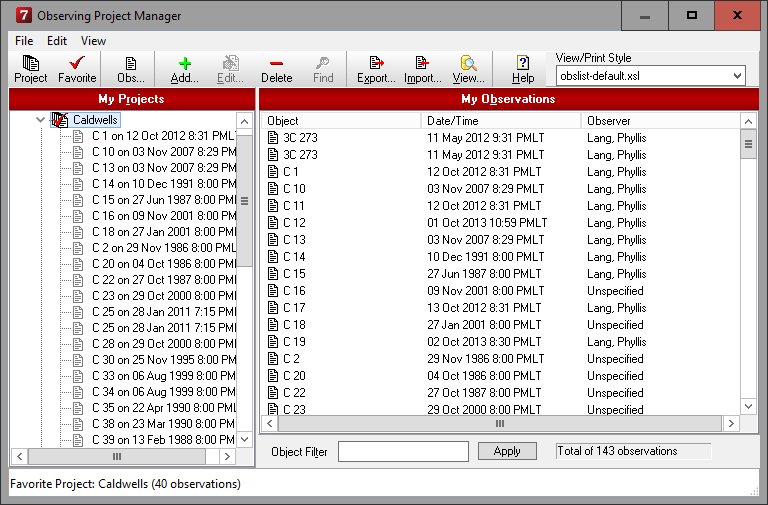Sort by the Date/Time column header
The height and width of the screenshot is (505, 768).
[501, 120]
